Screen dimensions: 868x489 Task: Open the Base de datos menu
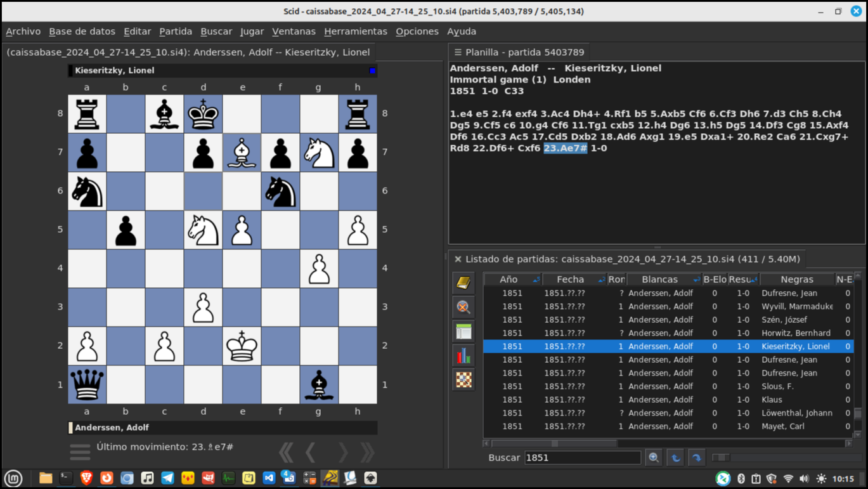pyautogui.click(x=82, y=31)
